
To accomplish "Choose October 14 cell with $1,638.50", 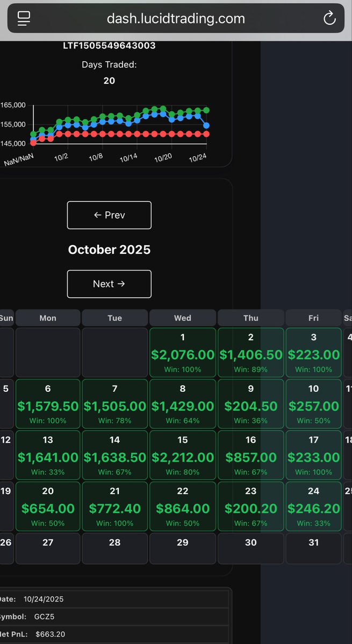I will pos(115,455).
